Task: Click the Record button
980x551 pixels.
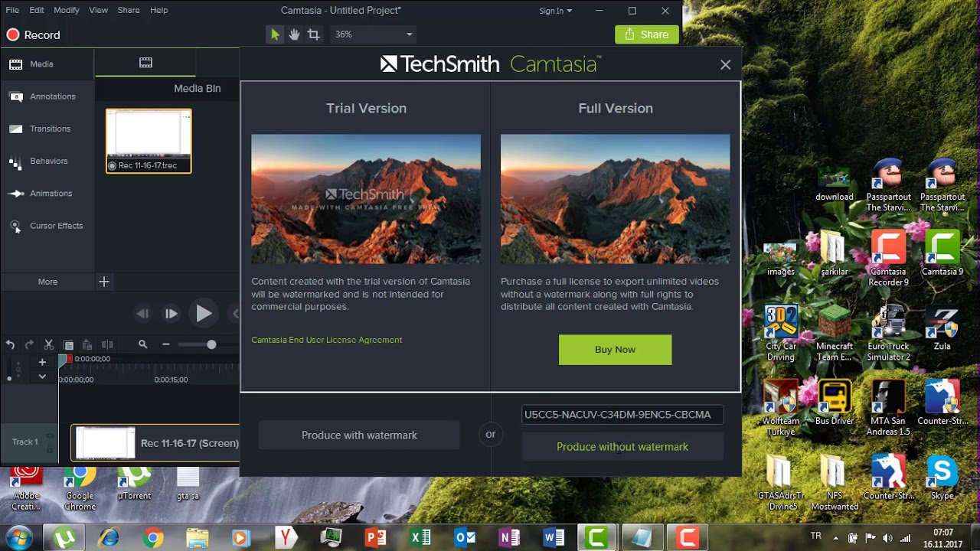Action: (x=33, y=34)
